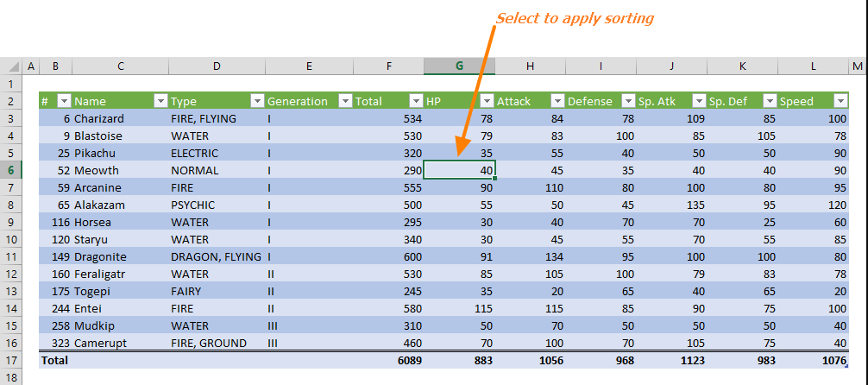The width and height of the screenshot is (868, 385).
Task: Click the Camerupt name cell
Action: [x=120, y=343]
